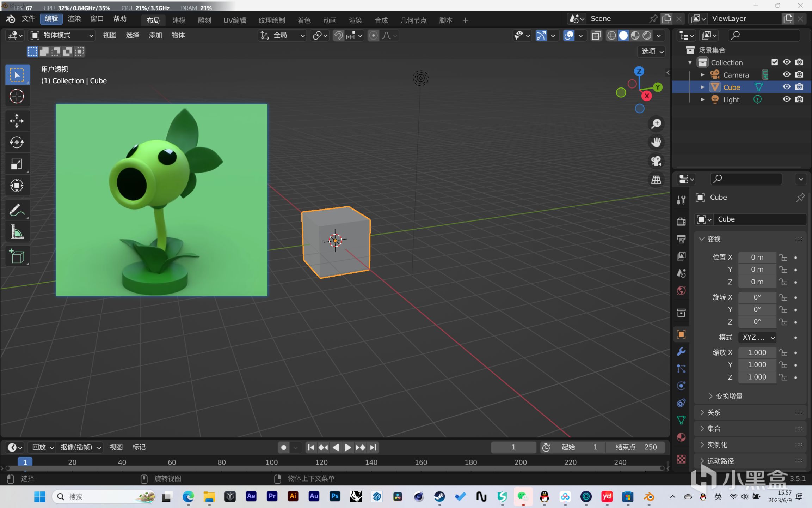The height and width of the screenshot is (508, 812).
Task: Open the rotation Mode XYZ dropdown
Action: 758,338
